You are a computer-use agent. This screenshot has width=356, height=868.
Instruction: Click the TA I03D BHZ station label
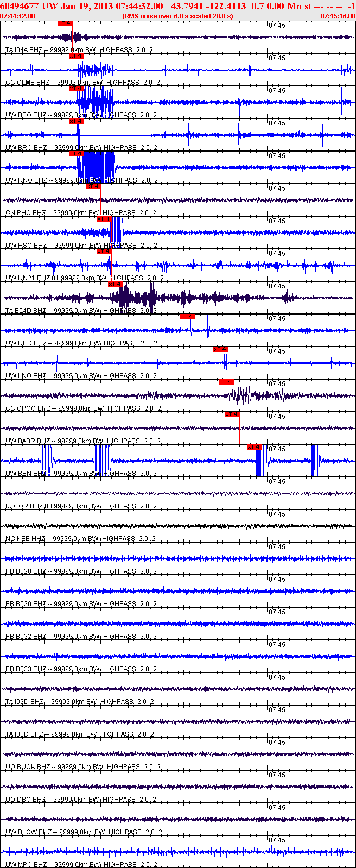[x=25, y=734]
